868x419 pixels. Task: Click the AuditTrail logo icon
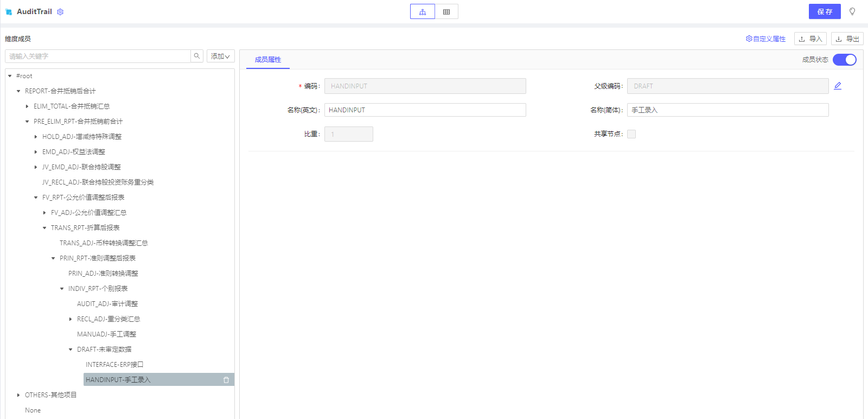point(9,12)
